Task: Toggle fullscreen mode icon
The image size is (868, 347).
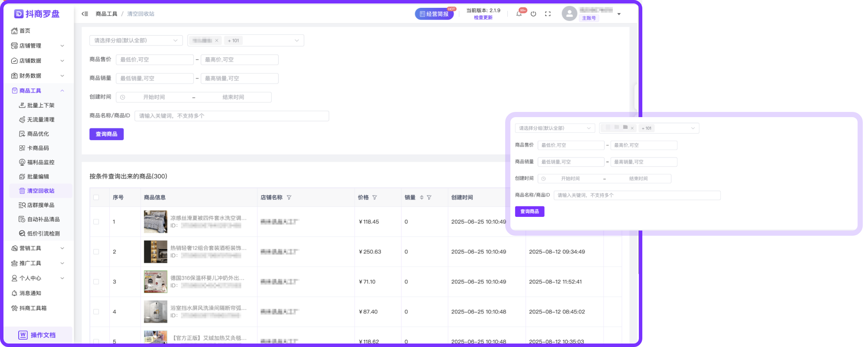Action: tap(548, 14)
